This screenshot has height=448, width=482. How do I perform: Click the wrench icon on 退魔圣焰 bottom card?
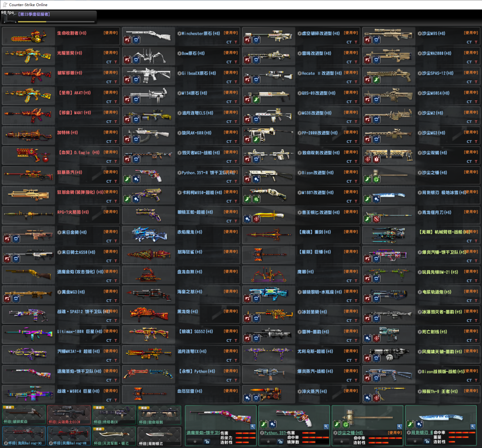click(253, 427)
